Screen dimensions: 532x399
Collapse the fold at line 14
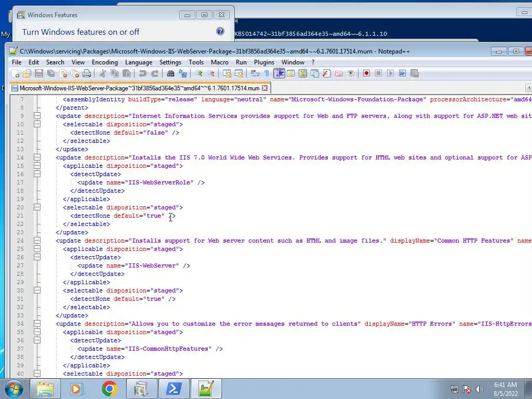coord(37,157)
